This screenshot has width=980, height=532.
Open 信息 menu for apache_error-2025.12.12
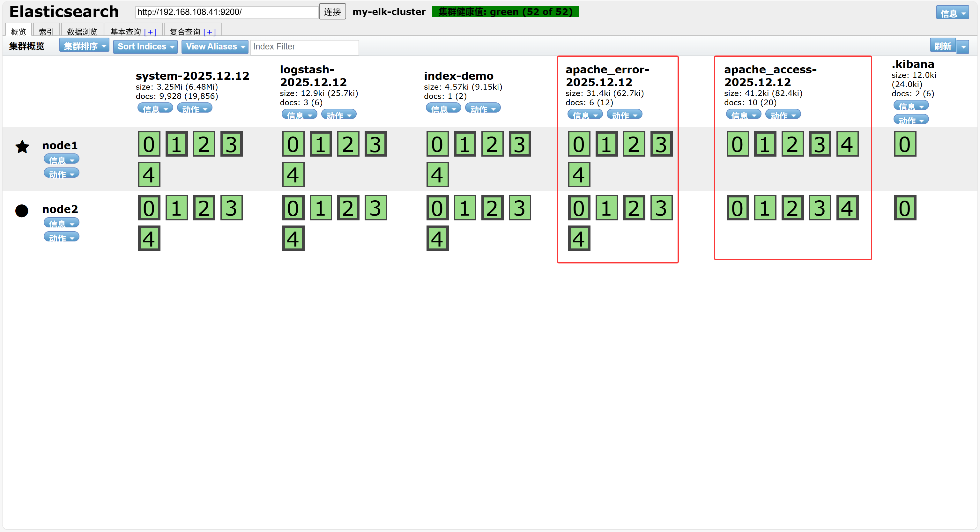585,115
